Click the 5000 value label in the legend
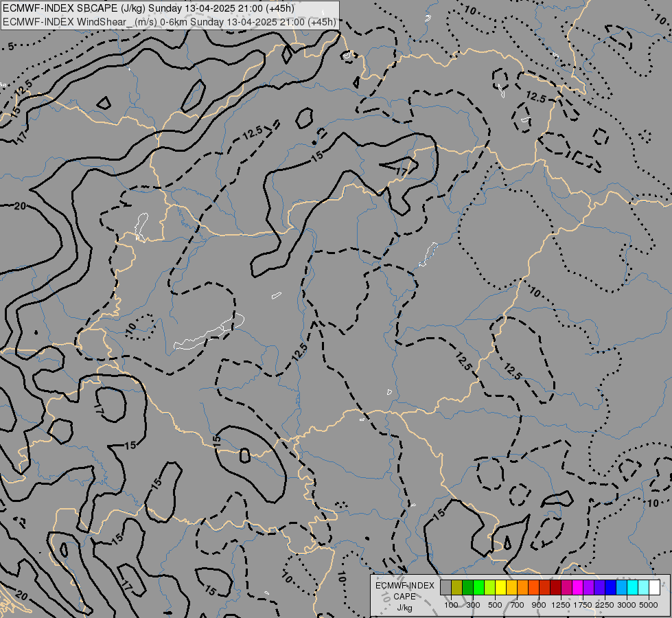The image size is (672, 618). (649, 605)
